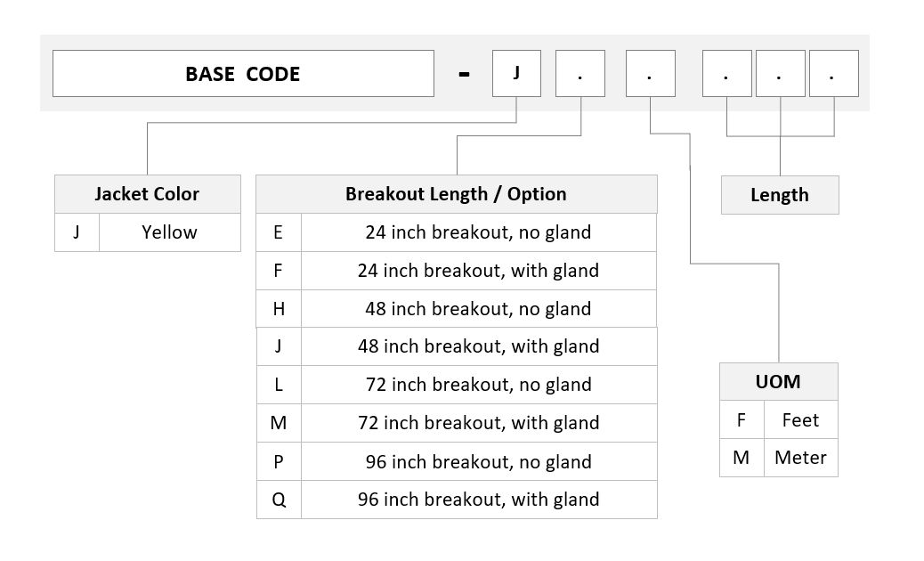Click the Length label box
Image resolution: width=924 pixels, height=561 pixels.
coord(780,195)
